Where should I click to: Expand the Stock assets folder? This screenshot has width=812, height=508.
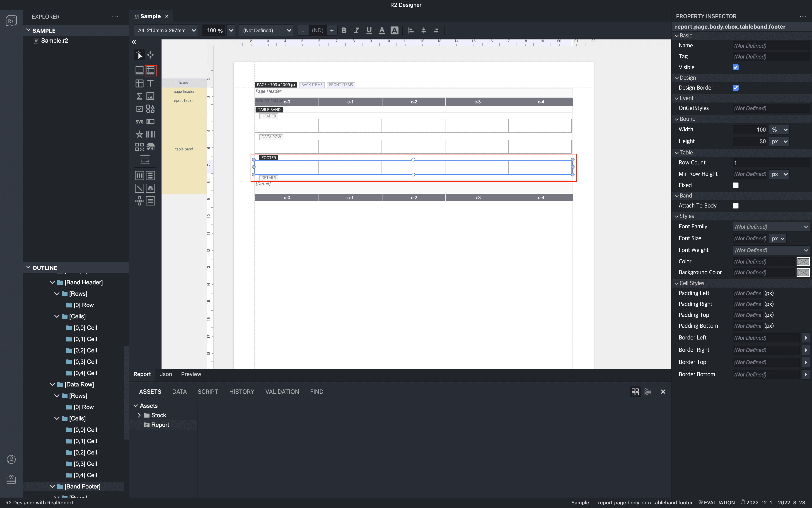(x=139, y=415)
